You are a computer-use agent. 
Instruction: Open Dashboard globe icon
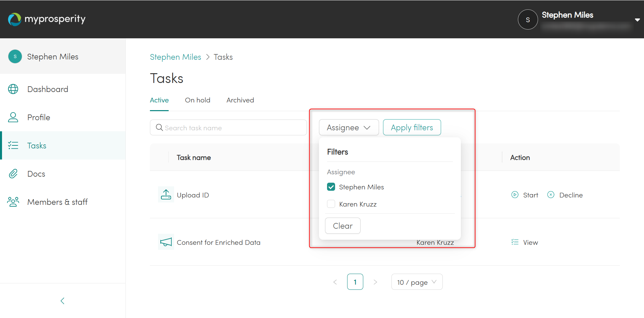[x=13, y=89]
